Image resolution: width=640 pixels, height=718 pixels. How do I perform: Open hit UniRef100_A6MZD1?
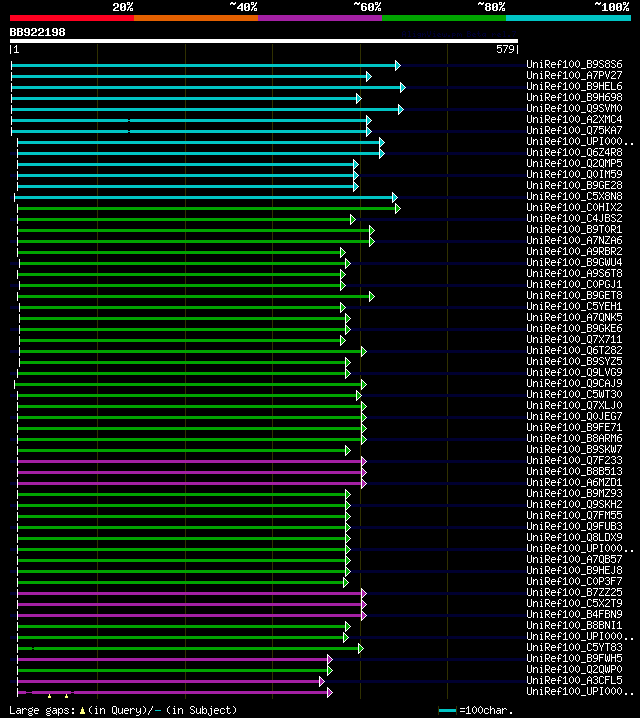point(574,482)
